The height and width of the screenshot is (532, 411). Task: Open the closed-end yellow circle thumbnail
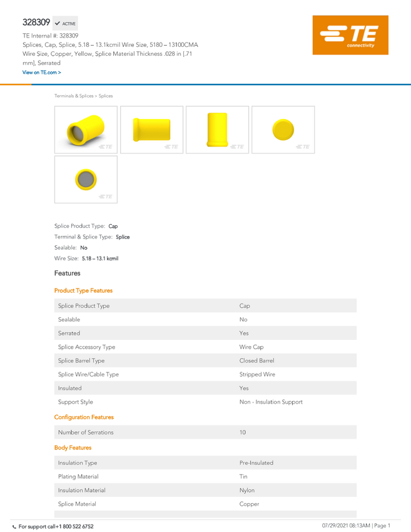[283, 130]
